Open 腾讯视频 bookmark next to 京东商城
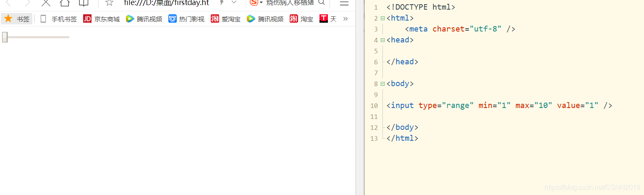This screenshot has width=644, height=195. point(144,19)
